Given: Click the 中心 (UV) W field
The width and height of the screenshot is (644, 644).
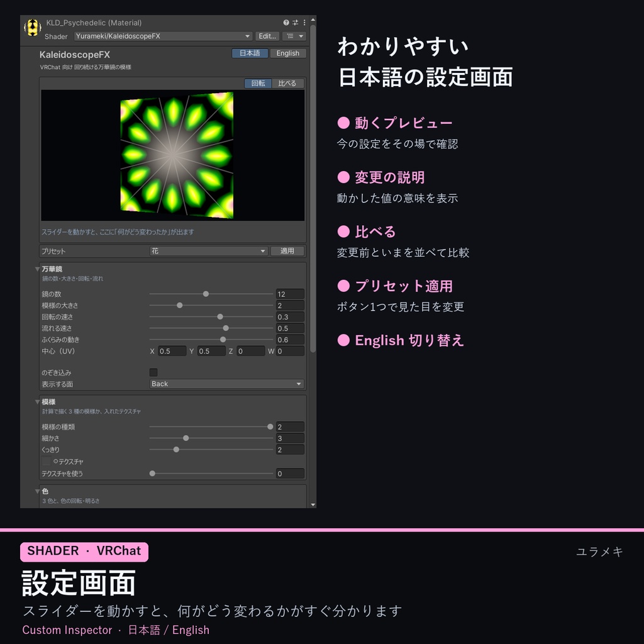Looking at the screenshot, I should point(290,351).
